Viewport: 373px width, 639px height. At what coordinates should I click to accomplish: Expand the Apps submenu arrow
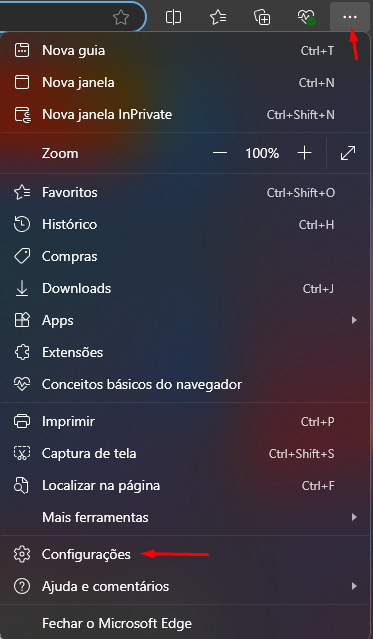click(354, 320)
